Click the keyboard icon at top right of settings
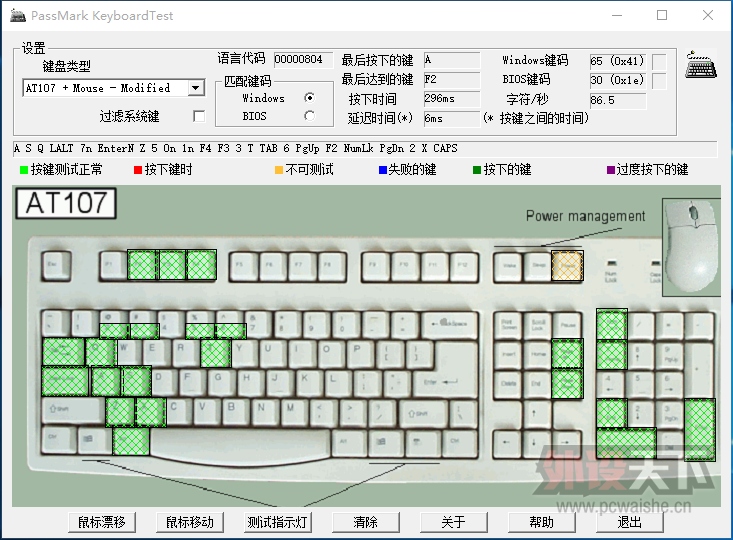This screenshot has height=540, width=733. coord(701,65)
